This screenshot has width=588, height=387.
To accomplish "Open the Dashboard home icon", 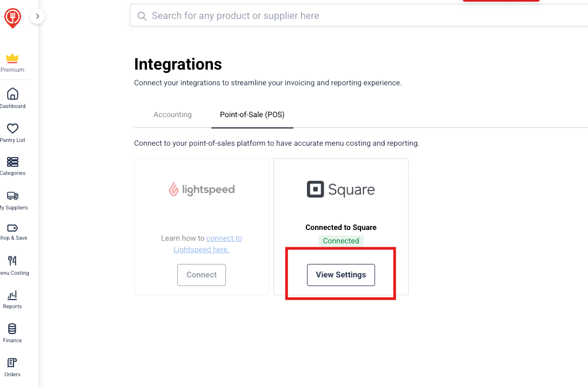I will pos(12,94).
